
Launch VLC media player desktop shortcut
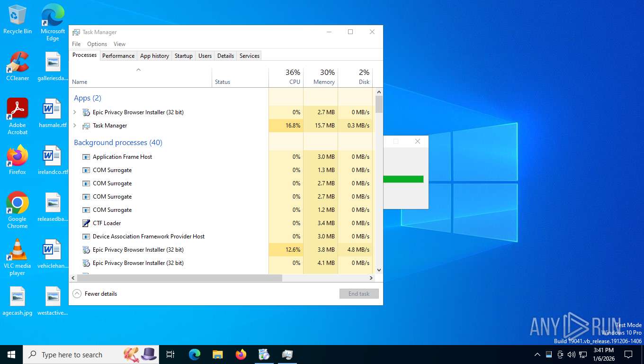(x=18, y=257)
